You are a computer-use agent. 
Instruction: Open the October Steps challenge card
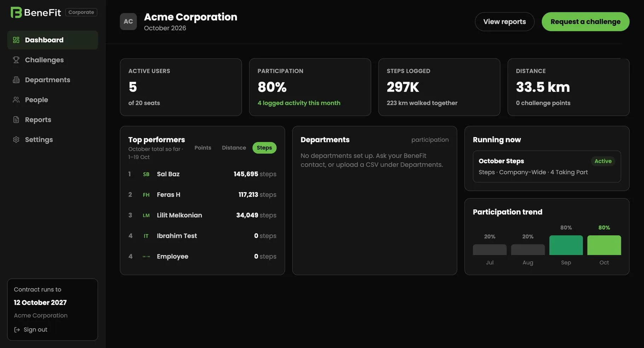coord(547,166)
